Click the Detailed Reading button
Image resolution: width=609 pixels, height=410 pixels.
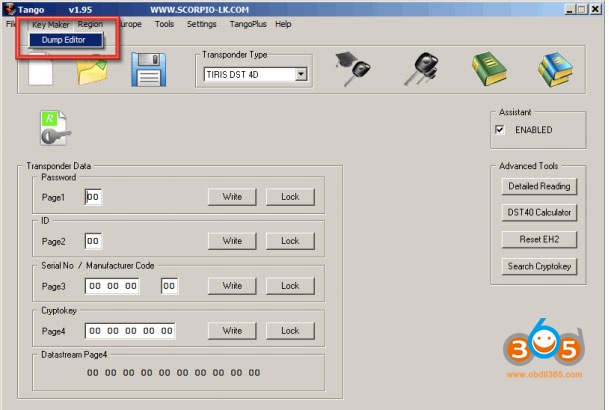539,186
